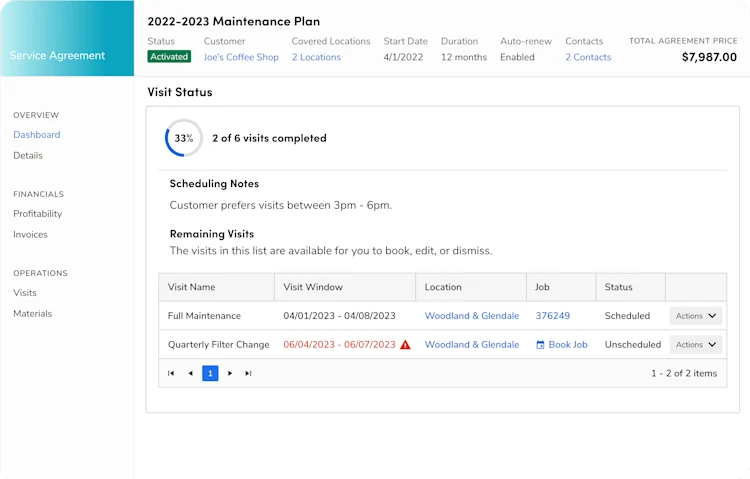
Task: Click the scheduling note about 3pm - 6pm
Action: [280, 205]
